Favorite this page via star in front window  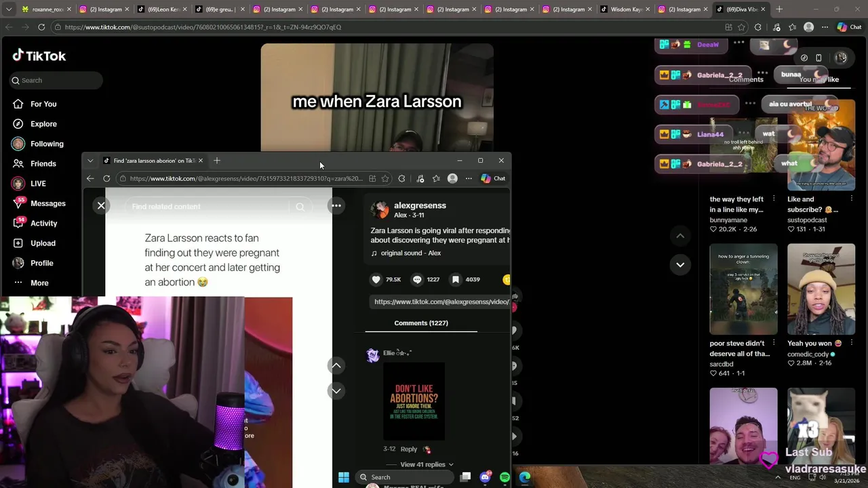click(x=385, y=178)
